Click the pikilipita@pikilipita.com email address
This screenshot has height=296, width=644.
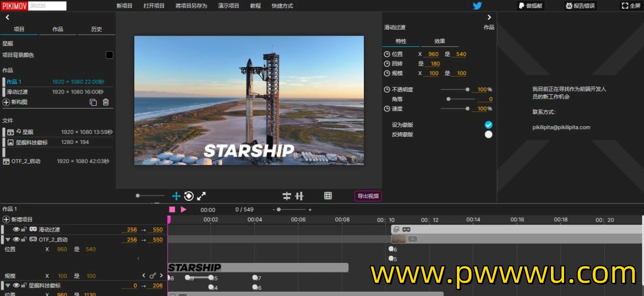tap(561, 127)
